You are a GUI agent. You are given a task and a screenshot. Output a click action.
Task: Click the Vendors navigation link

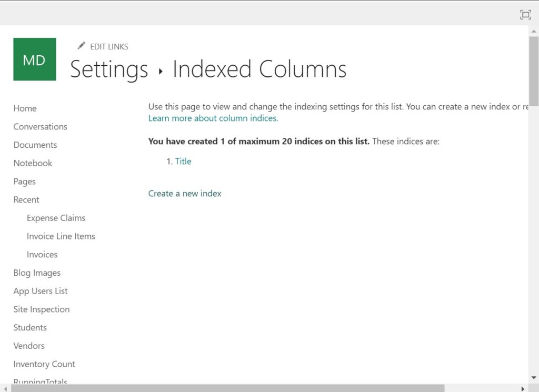(x=29, y=346)
